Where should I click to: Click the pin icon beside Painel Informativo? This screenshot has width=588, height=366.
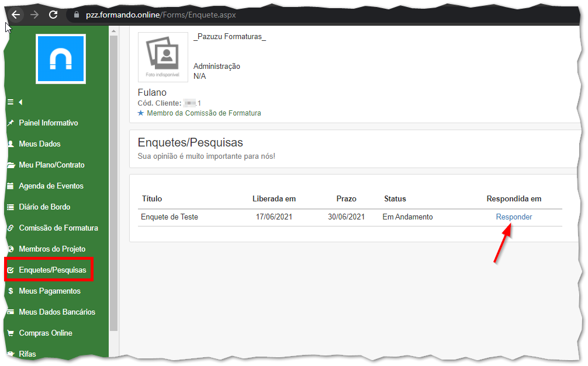pos(11,123)
